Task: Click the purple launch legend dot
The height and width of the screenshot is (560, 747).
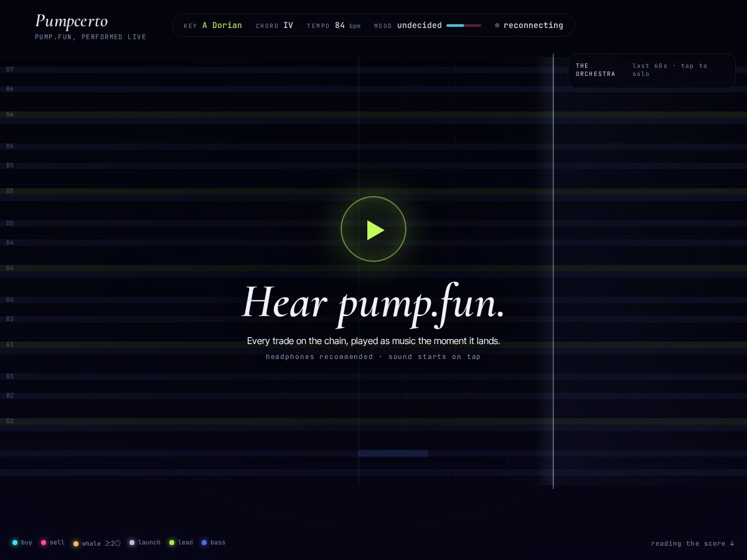Action: click(x=132, y=543)
